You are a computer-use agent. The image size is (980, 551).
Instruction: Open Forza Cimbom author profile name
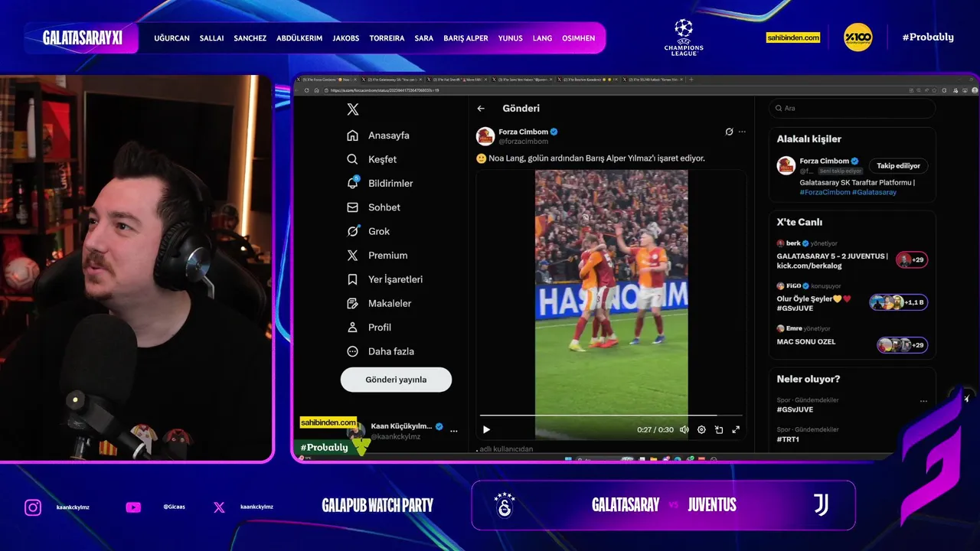523,132
